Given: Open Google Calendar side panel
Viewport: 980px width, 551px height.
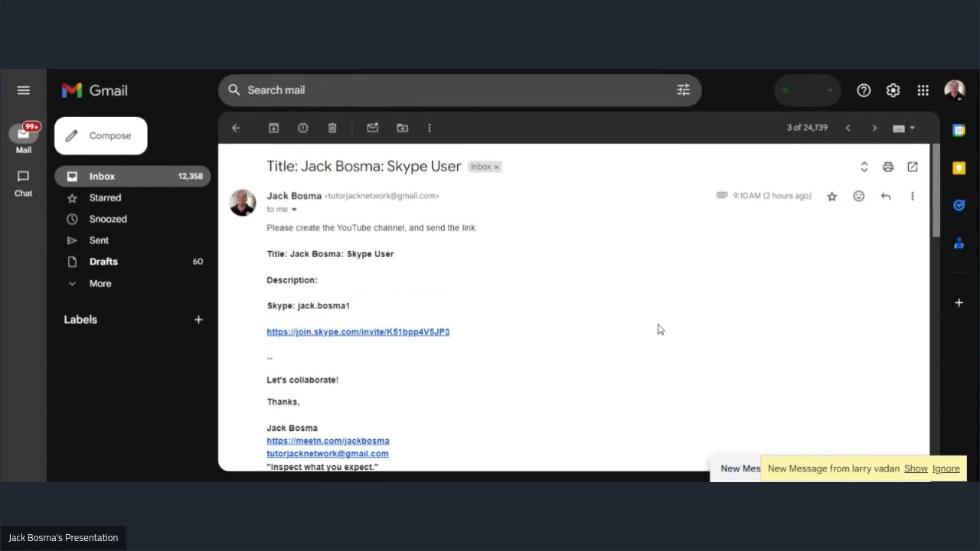Looking at the screenshot, I should point(959,131).
